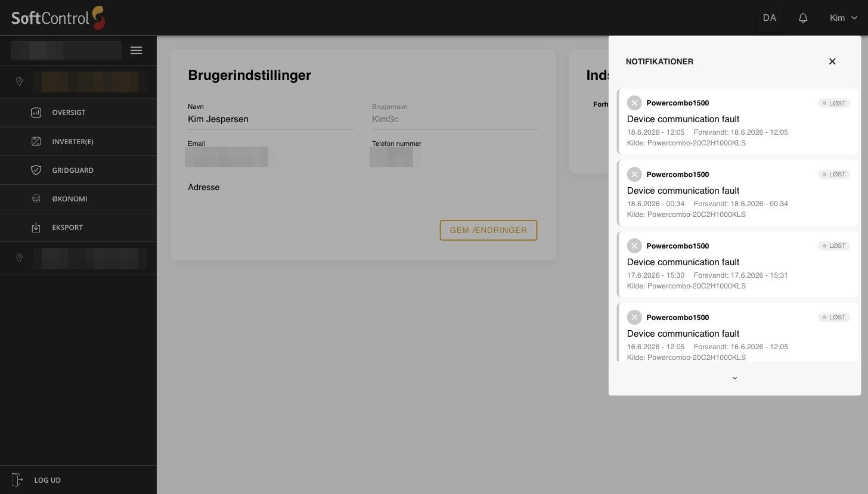Dismiss notification dated 17.6.2026 - 15:30
The height and width of the screenshot is (494, 868).
pyautogui.click(x=634, y=246)
